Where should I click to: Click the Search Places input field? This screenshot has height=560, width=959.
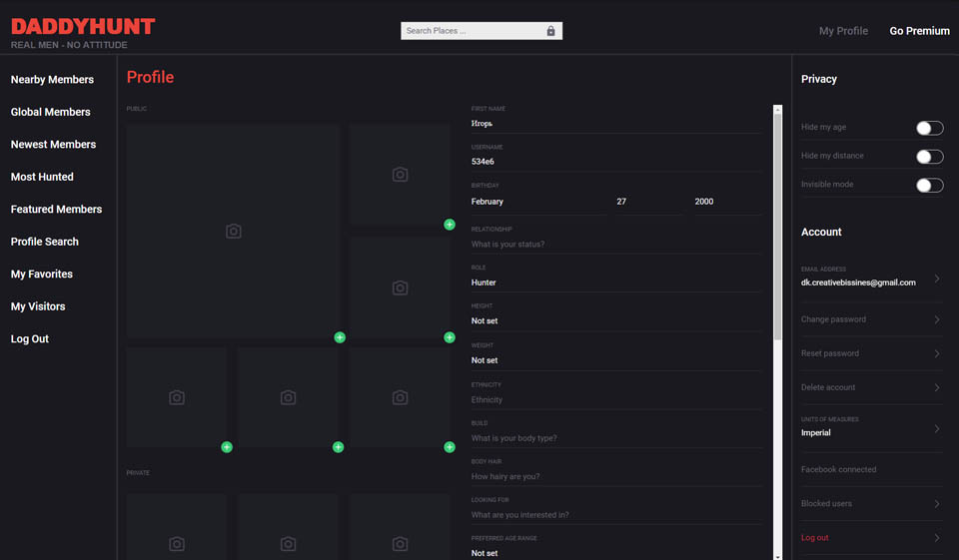click(472, 31)
